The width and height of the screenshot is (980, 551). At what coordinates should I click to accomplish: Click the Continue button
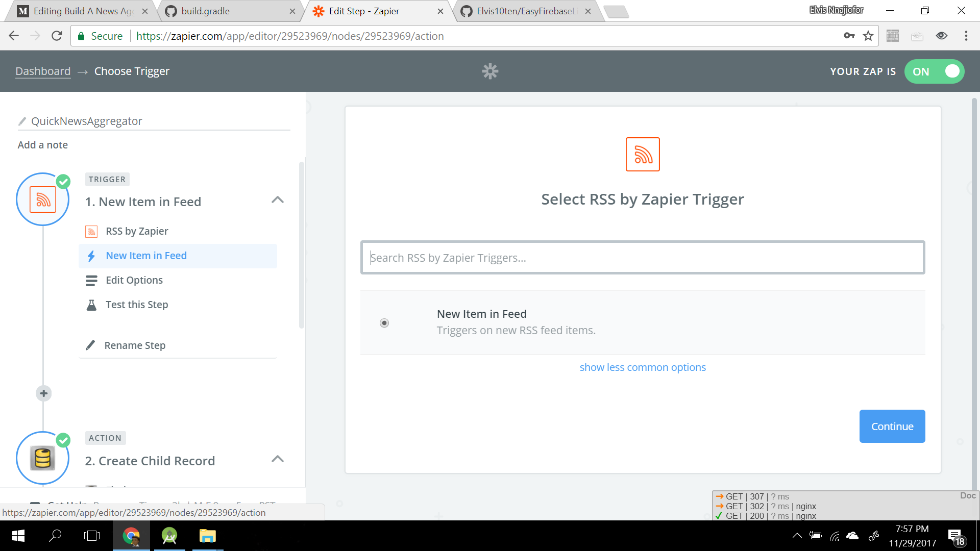(x=892, y=427)
